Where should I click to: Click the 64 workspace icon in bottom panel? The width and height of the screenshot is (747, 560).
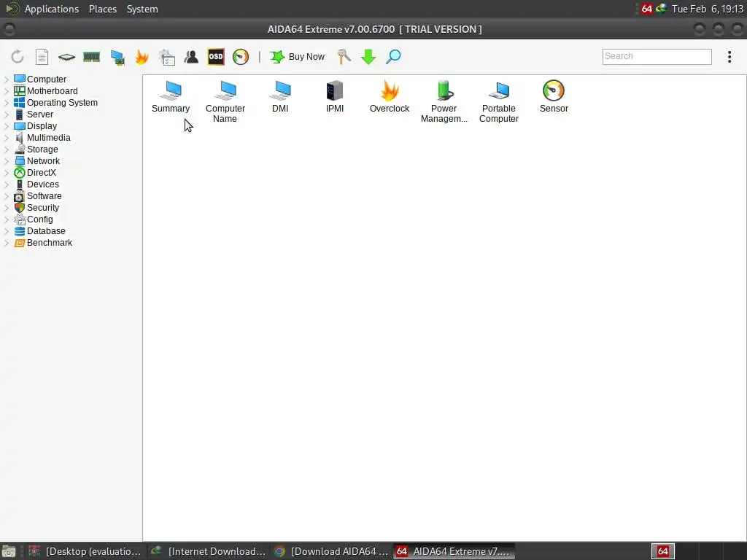[662, 551]
